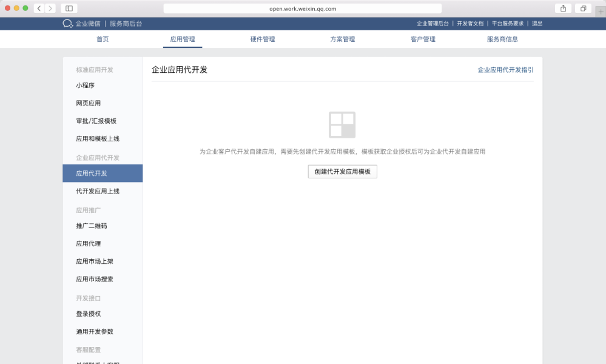Add a new tab with plus icon
Image resolution: width=606 pixels, height=364 pixels.
601,12
